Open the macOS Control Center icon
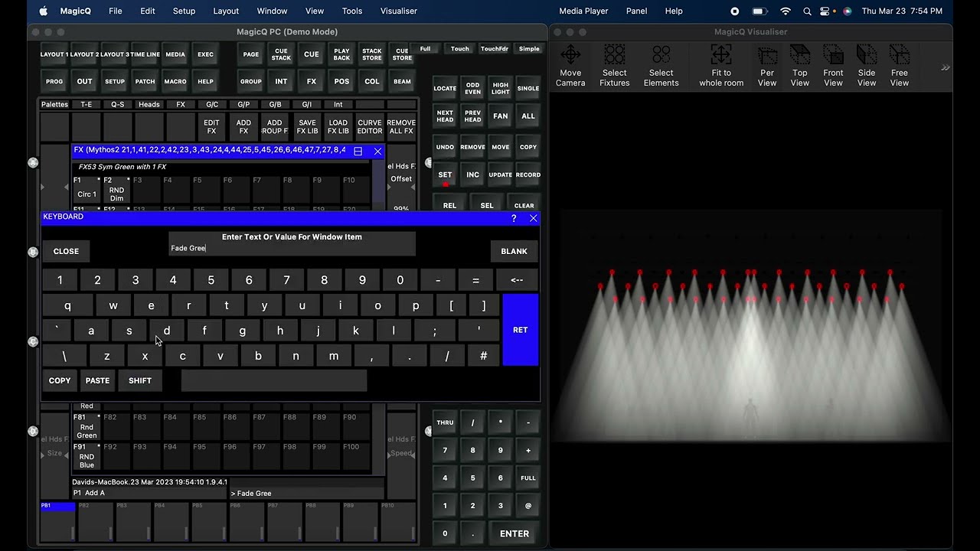 [825, 11]
